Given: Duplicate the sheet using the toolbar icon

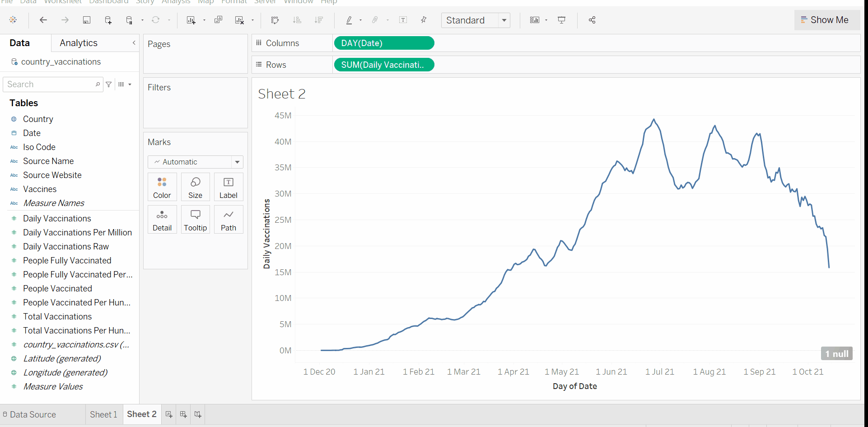Looking at the screenshot, I should pyautogui.click(x=218, y=20).
